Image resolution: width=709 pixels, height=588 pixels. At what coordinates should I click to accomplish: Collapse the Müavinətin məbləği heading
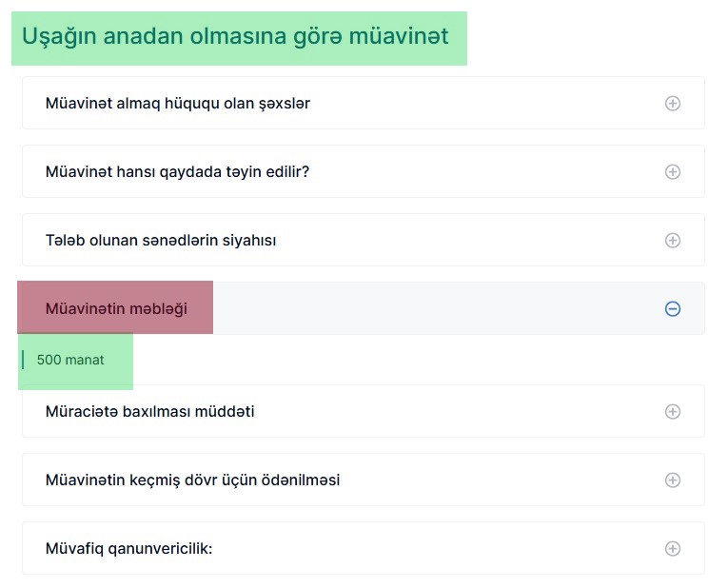tap(116, 308)
